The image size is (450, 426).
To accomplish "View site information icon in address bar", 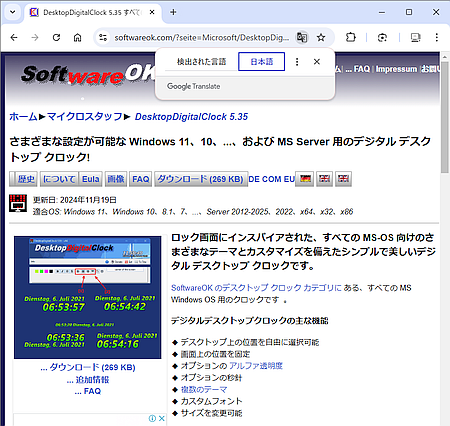I will (x=103, y=38).
